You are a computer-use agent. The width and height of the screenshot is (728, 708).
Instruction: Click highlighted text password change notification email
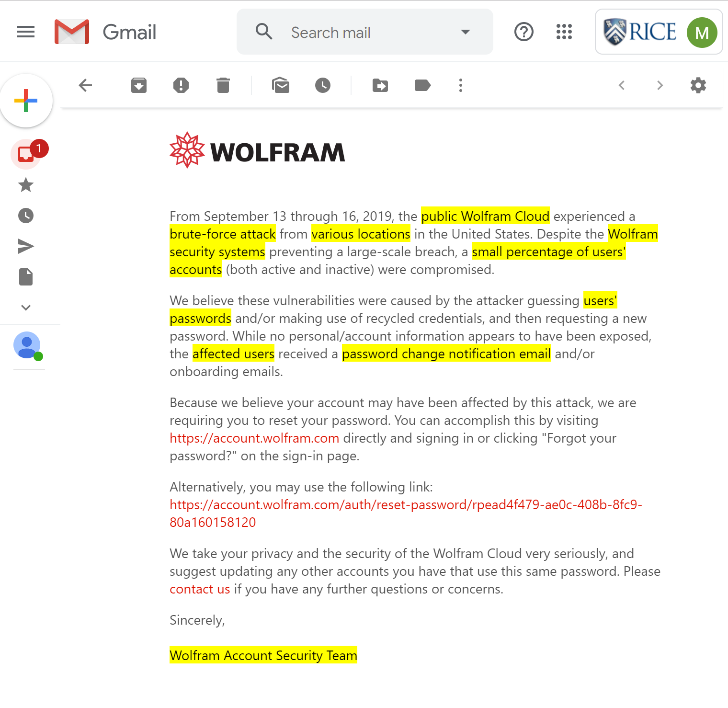tap(446, 354)
